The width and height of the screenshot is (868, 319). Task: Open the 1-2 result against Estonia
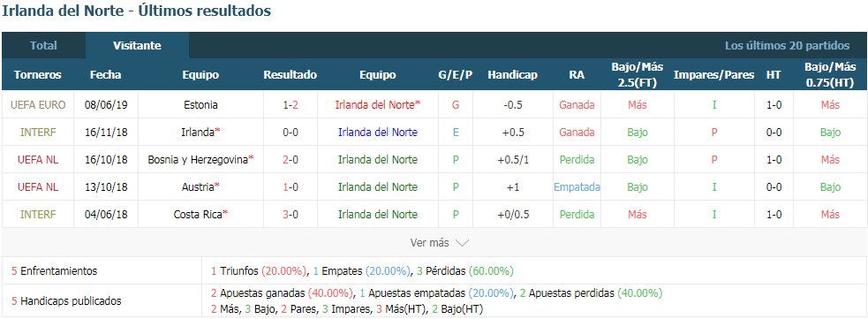[x=291, y=104]
